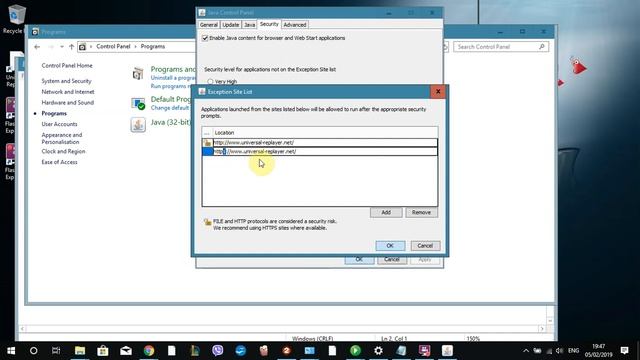Toggle Enable Java content for browser checkbox

click(205, 38)
